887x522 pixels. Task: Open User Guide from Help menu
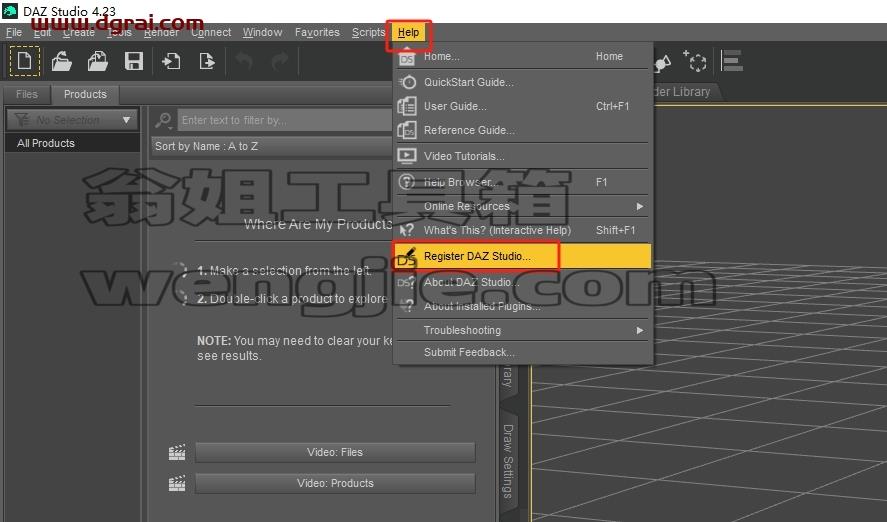(x=523, y=106)
